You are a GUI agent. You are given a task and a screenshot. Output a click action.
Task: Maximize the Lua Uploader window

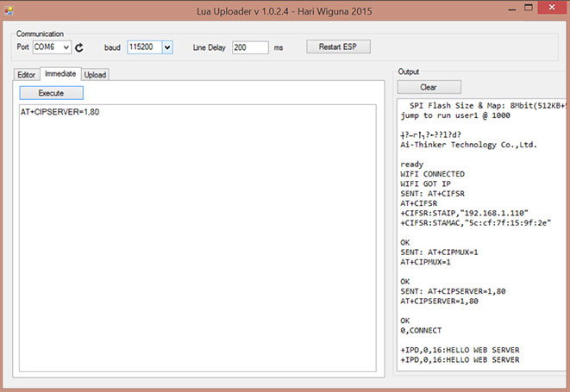pos(529,8)
